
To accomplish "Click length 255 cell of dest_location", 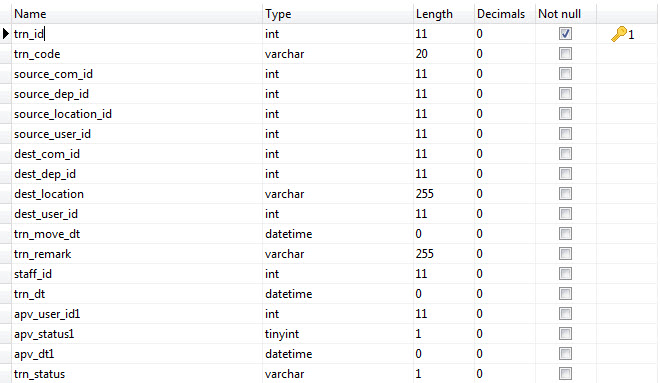I will (x=444, y=194).
